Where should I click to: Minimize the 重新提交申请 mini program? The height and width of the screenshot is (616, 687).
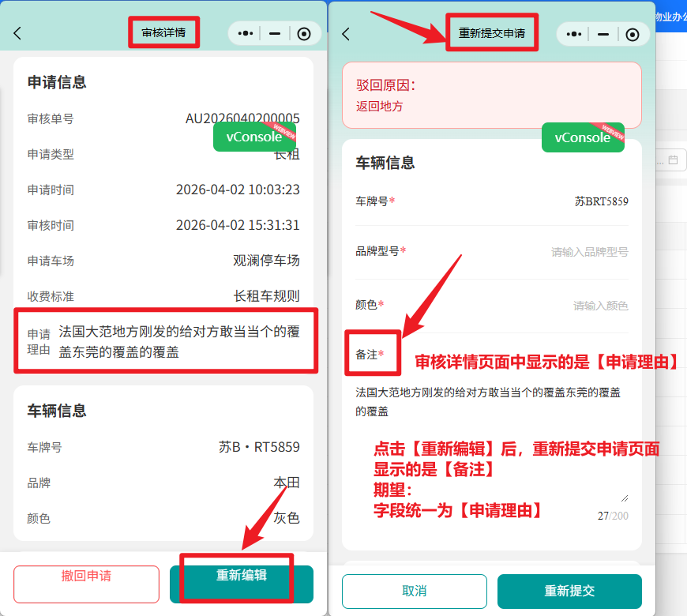tap(603, 34)
